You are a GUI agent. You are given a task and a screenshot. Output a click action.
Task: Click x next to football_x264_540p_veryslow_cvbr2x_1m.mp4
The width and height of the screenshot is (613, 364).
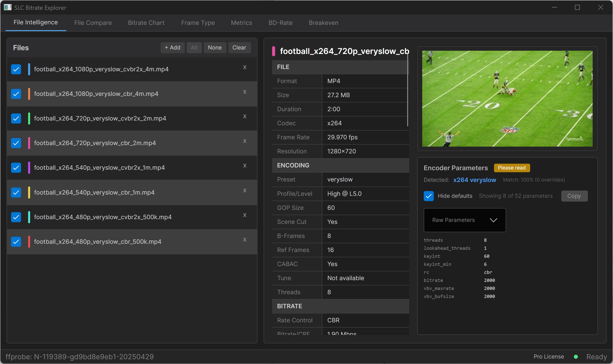coord(245,166)
